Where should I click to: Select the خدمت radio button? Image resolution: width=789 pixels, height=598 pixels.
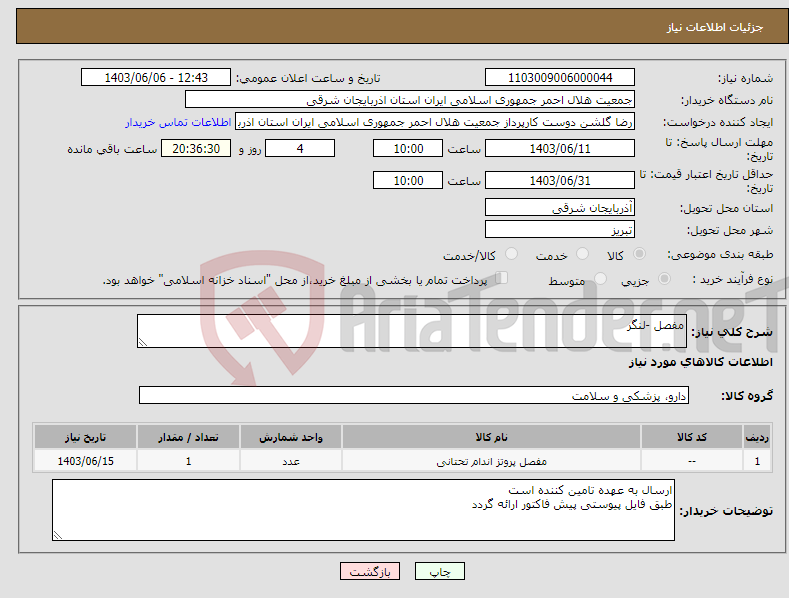[582, 254]
